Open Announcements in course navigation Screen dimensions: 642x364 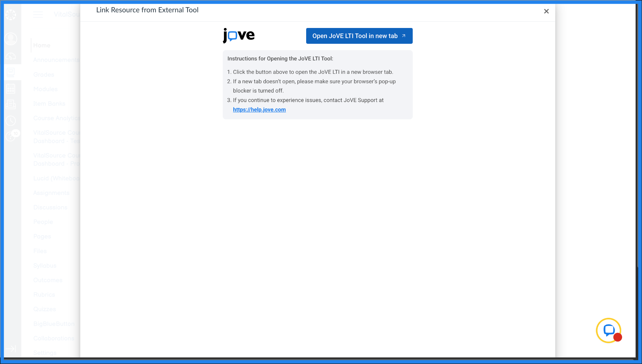56,60
